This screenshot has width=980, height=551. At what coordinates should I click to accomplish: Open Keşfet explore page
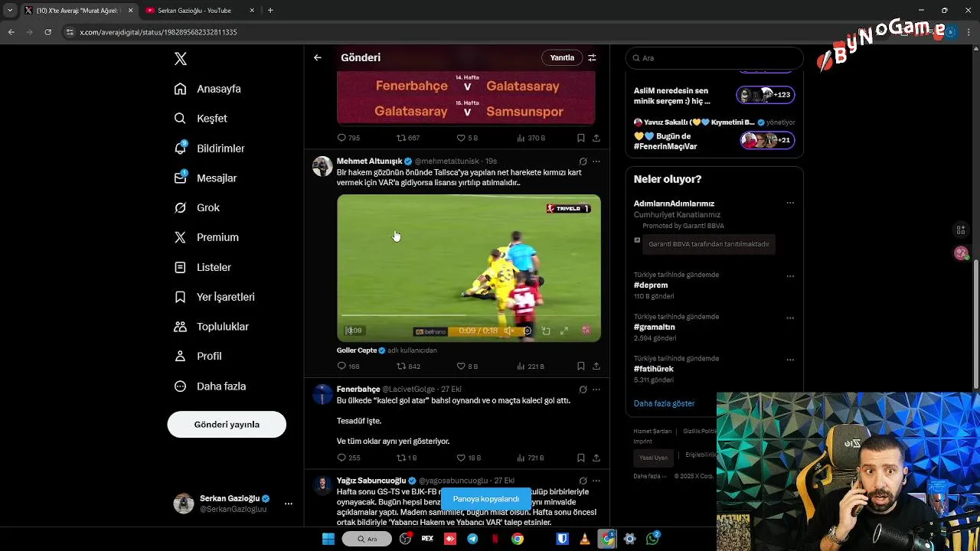point(201,119)
